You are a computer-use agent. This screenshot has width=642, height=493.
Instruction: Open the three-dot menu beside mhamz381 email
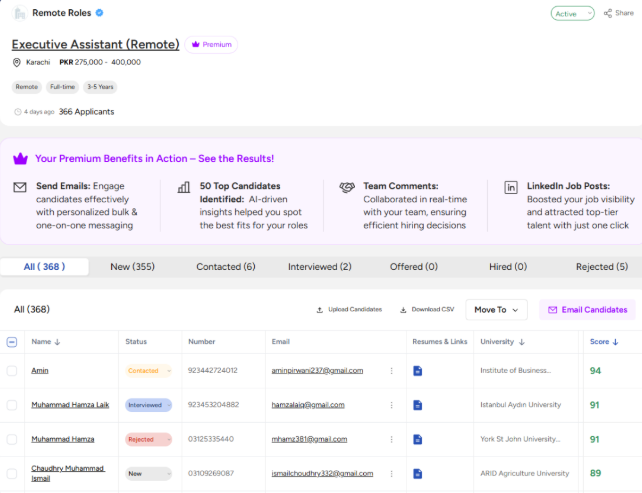pos(391,439)
